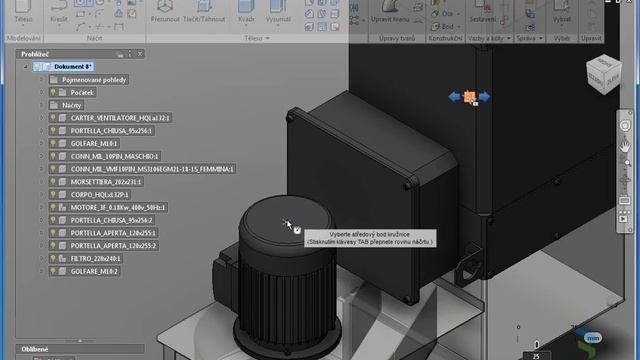Select the Pojmenované pohledy tree item
Image resolution: width=640 pixels, height=360 pixels.
(89, 80)
